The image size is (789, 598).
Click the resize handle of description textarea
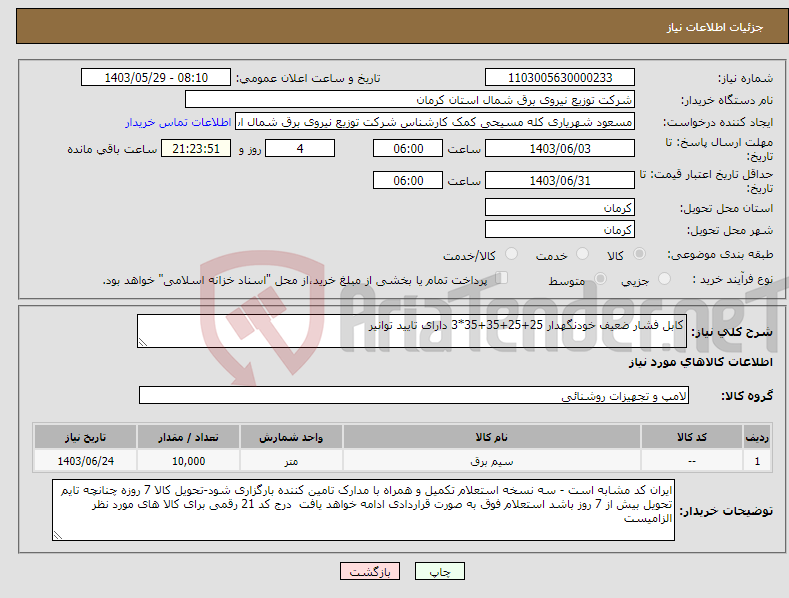coord(143,342)
